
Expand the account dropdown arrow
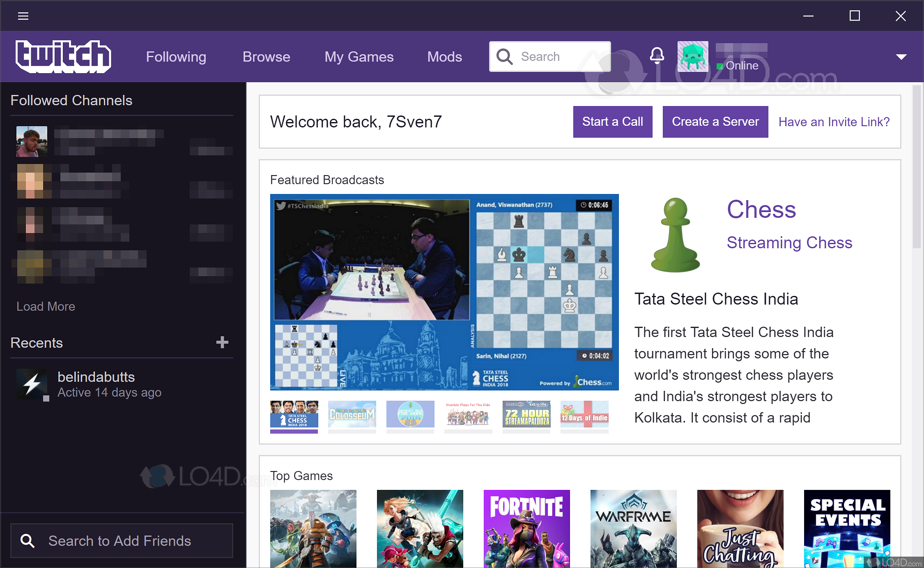click(x=901, y=57)
